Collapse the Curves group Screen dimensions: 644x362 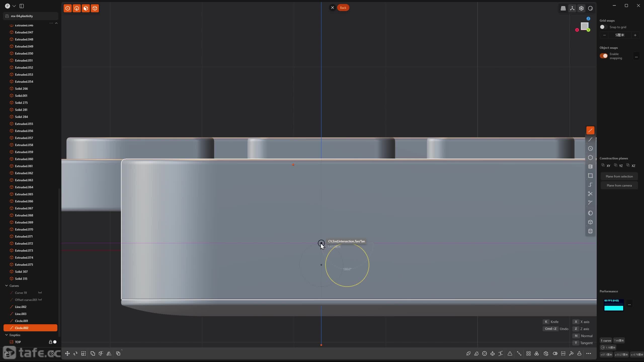click(7, 286)
